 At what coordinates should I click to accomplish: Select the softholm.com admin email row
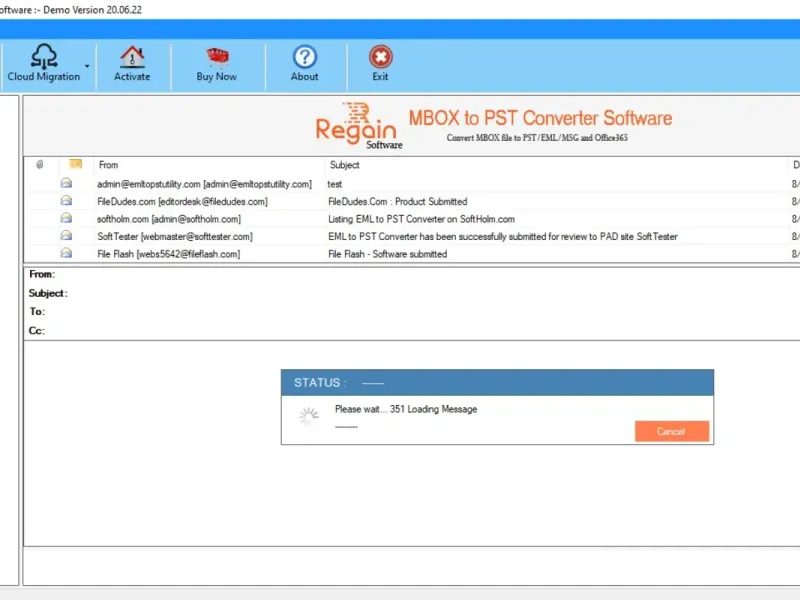click(168, 219)
